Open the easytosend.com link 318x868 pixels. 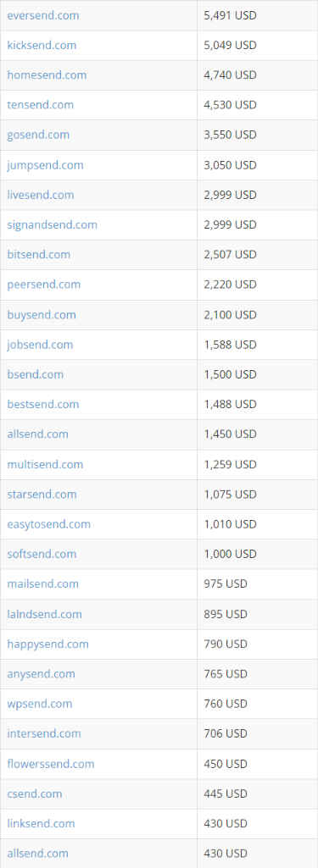coord(48,524)
